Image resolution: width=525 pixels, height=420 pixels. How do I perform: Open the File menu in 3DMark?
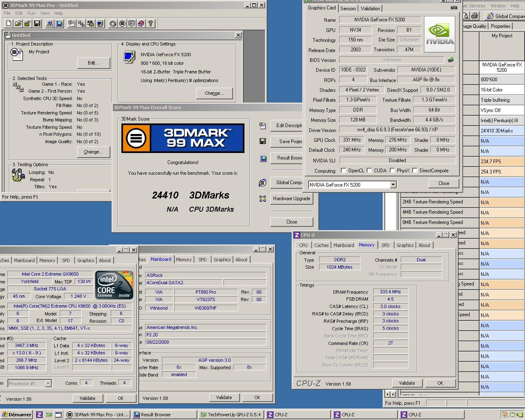pos(7,13)
